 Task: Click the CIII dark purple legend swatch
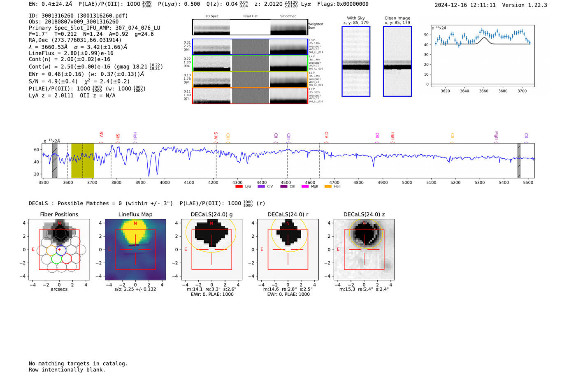[x=283, y=186]
